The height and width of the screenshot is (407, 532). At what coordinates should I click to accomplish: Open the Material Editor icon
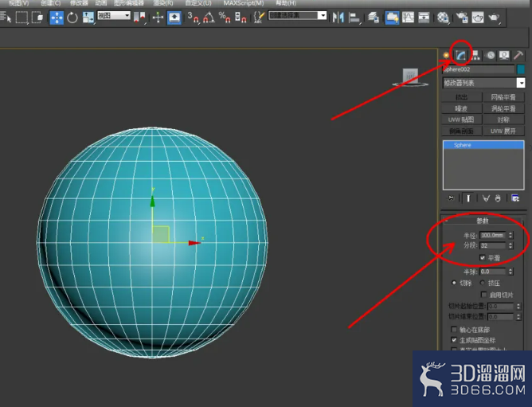click(443, 18)
